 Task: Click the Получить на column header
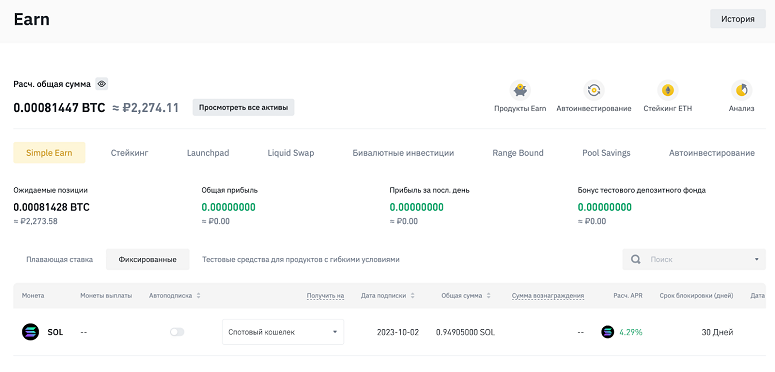coord(325,295)
